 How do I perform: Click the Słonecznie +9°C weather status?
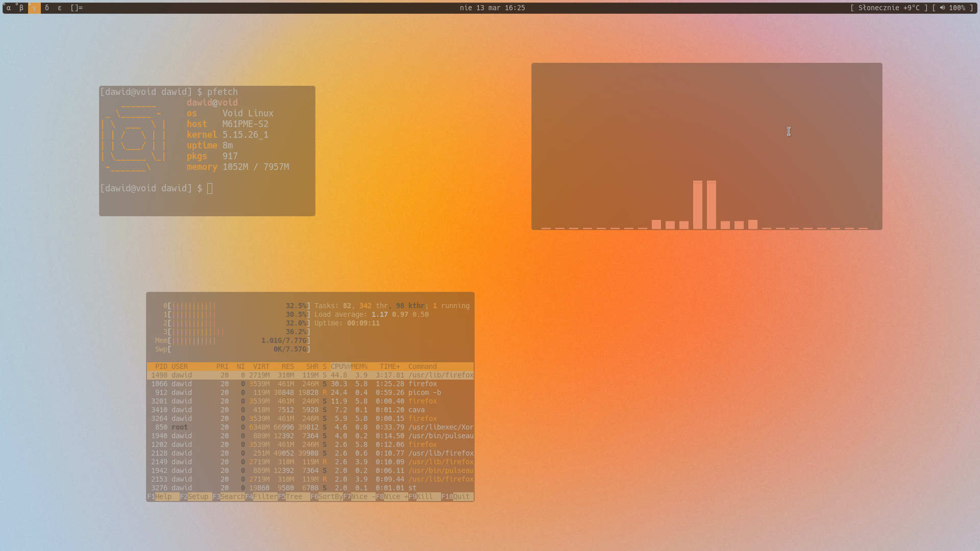(x=889, y=8)
